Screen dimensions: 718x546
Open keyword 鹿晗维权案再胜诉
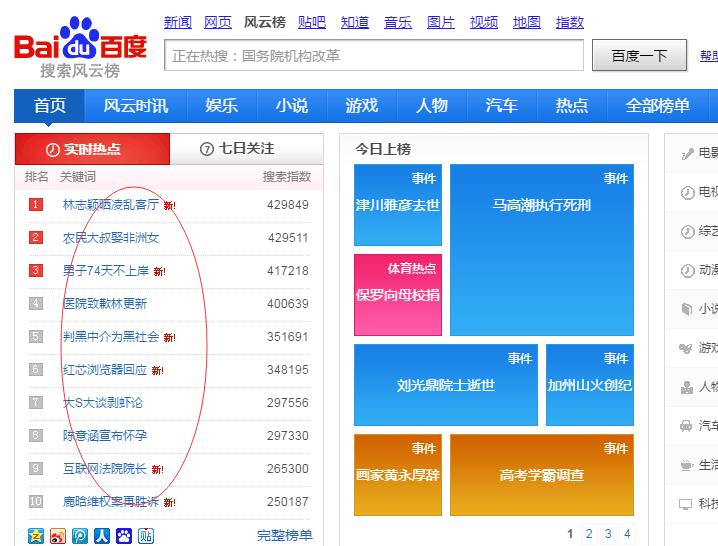[x=111, y=502]
